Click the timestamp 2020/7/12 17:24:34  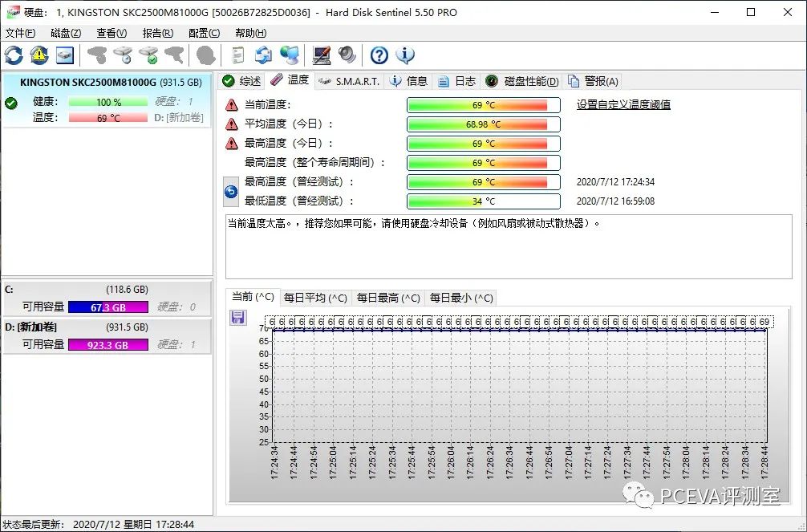[x=615, y=182]
